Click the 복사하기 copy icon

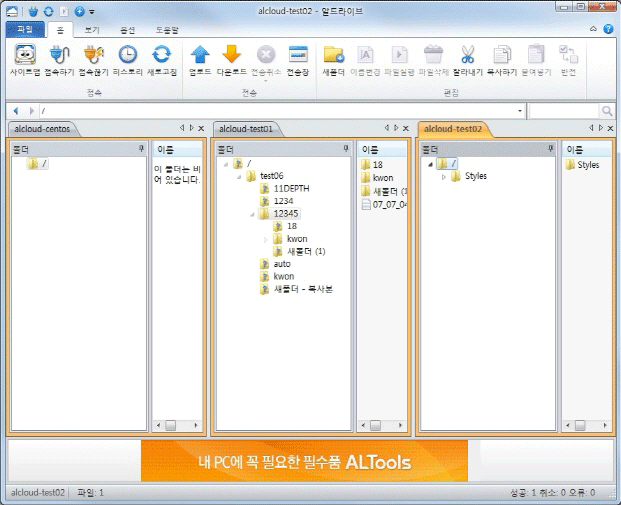[x=502, y=60]
